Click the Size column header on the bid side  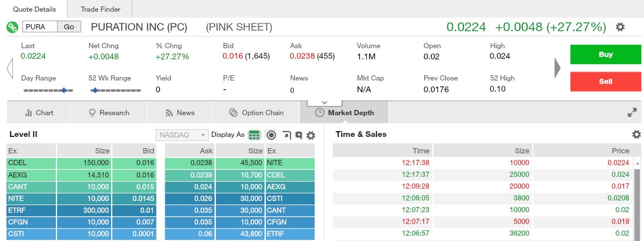point(84,150)
